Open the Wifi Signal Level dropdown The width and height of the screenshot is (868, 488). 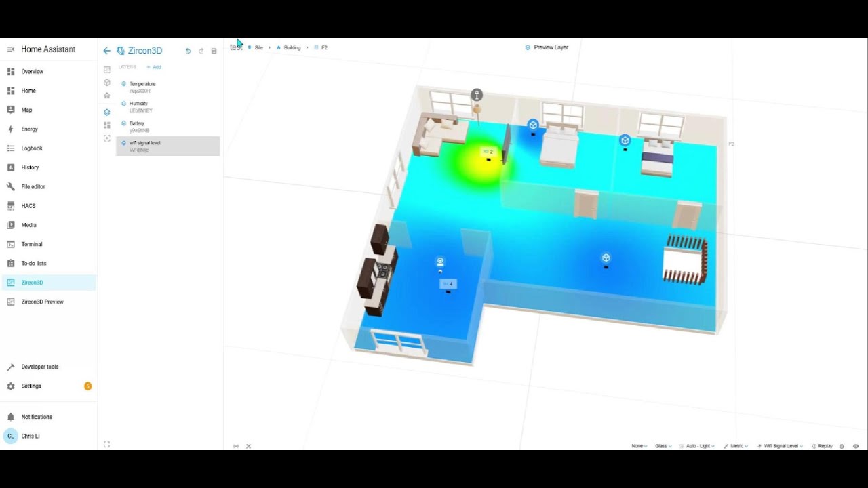coord(780,446)
